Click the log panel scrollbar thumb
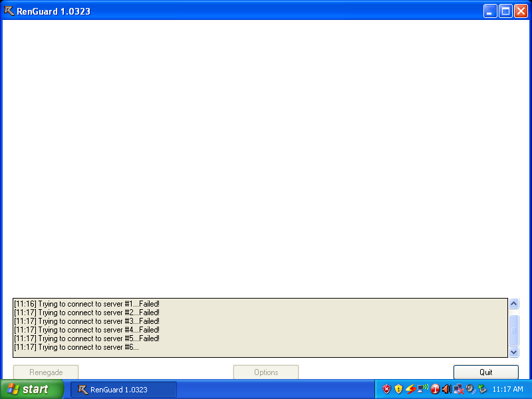This screenshot has height=399, width=532. [x=513, y=330]
